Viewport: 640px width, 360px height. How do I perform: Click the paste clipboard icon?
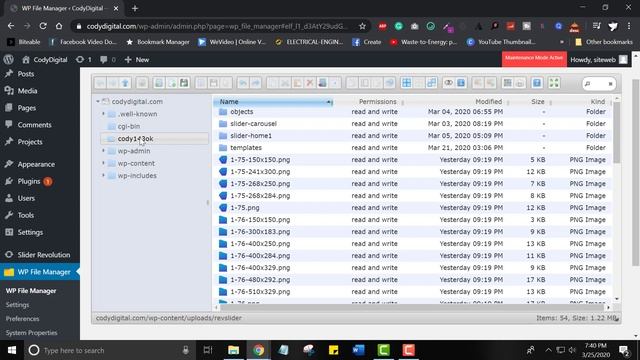coord(298,83)
